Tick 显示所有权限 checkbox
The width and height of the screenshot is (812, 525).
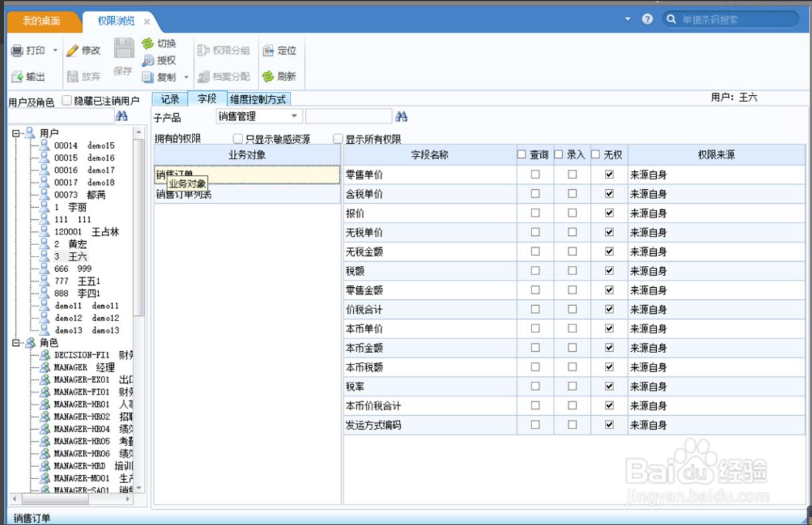338,139
